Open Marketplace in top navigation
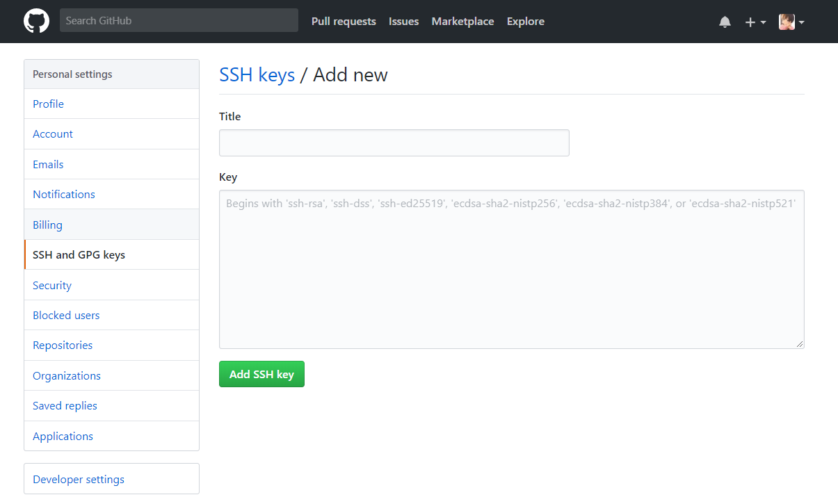Screen dimensions: 838x504 point(462,22)
